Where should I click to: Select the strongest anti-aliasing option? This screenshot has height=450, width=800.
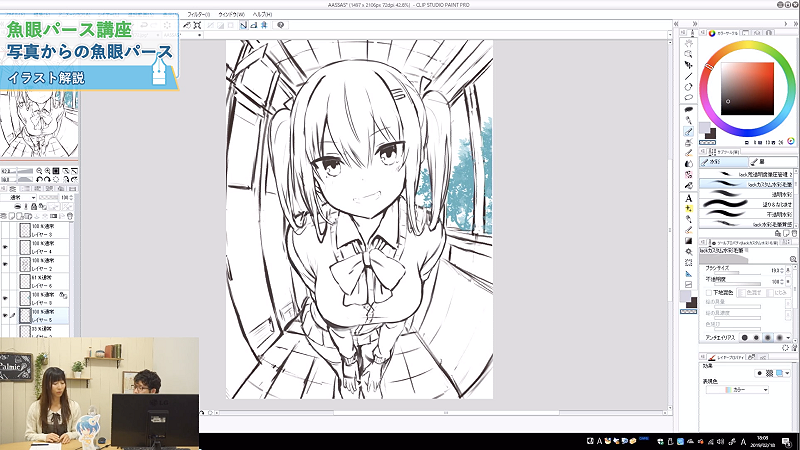pos(779,338)
